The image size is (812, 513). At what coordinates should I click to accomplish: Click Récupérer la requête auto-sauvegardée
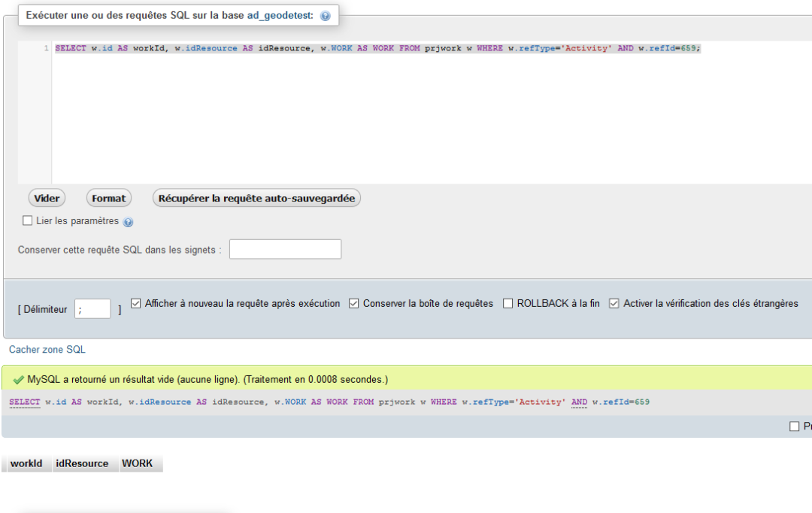(257, 198)
